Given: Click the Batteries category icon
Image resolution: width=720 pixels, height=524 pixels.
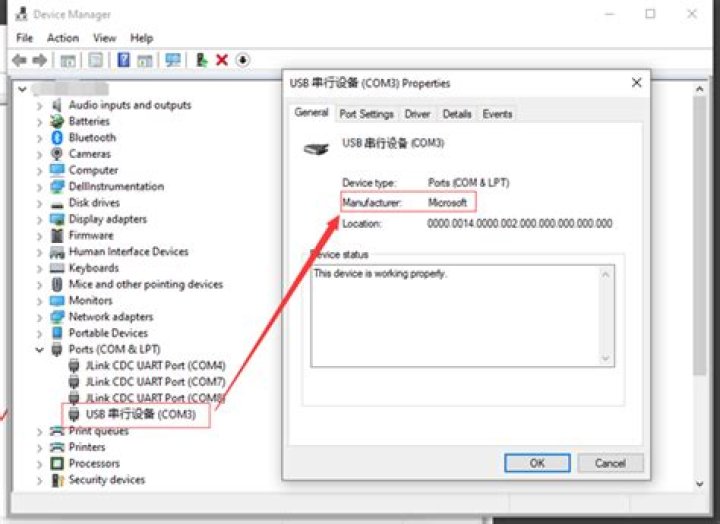Looking at the screenshot, I should click(x=57, y=121).
